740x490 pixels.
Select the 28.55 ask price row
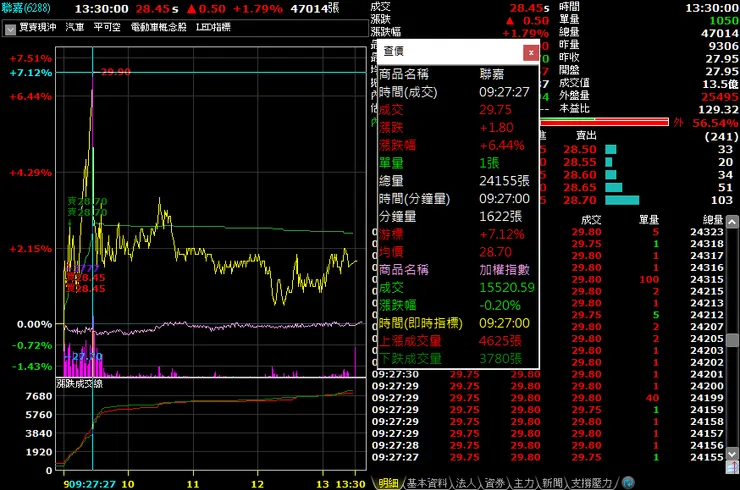coord(648,162)
